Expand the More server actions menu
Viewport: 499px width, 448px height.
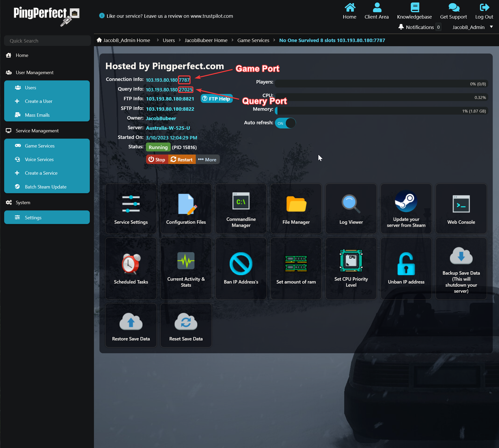tap(207, 160)
